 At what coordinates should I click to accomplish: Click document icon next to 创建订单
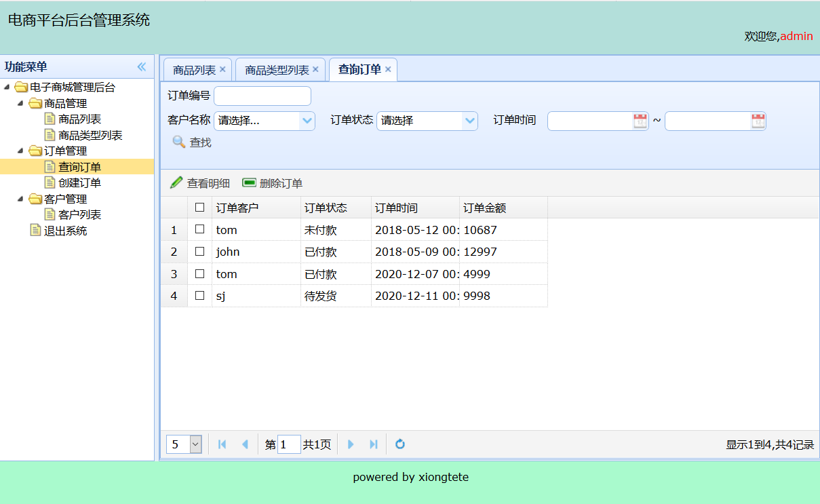(x=50, y=182)
